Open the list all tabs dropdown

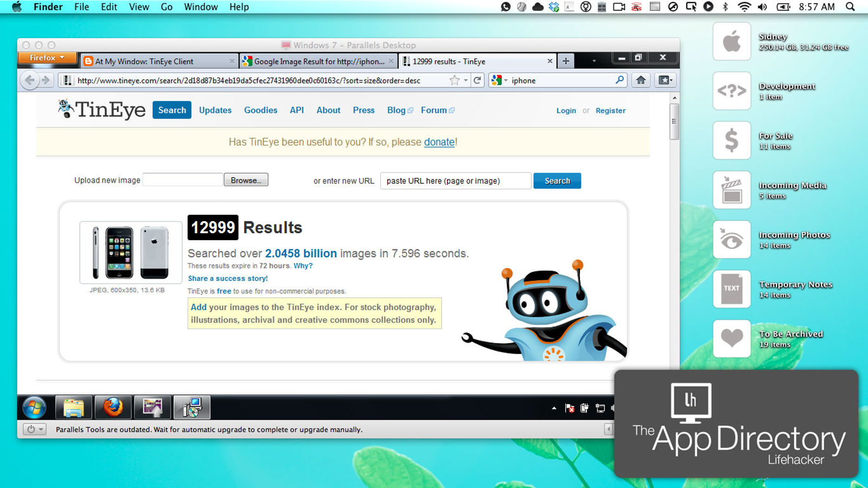point(594,61)
